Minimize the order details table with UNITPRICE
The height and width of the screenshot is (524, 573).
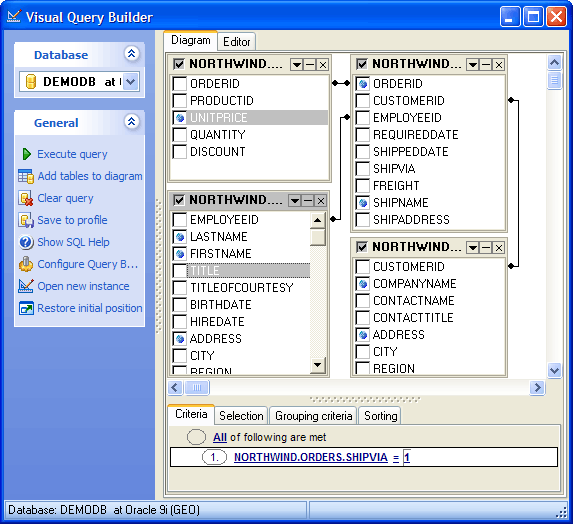pyautogui.click(x=310, y=65)
